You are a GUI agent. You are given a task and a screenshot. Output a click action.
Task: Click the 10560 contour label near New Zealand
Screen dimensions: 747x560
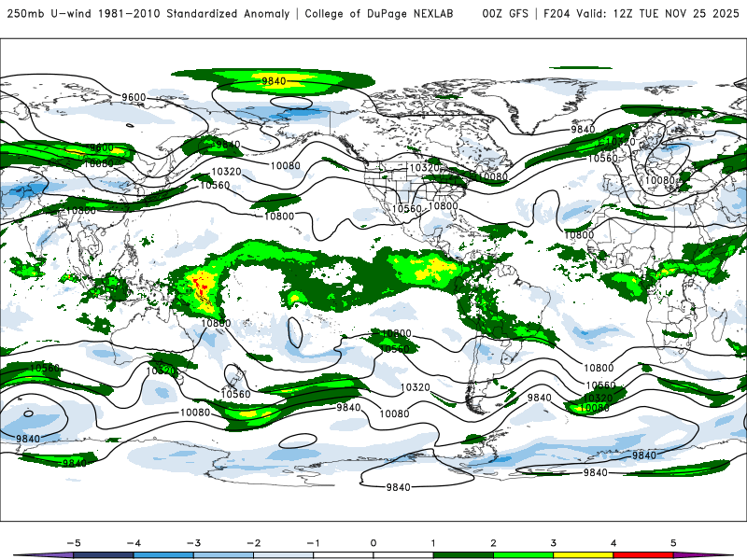tap(235, 394)
